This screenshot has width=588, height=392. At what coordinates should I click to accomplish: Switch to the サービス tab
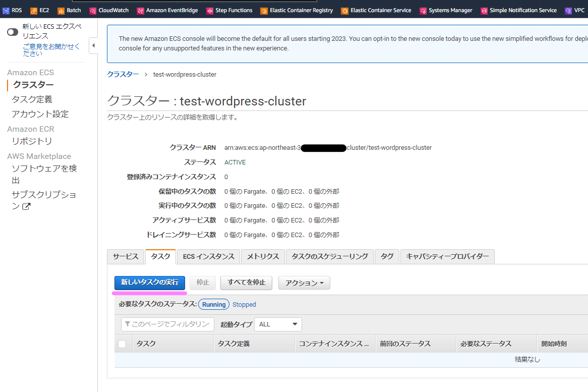[x=126, y=257]
